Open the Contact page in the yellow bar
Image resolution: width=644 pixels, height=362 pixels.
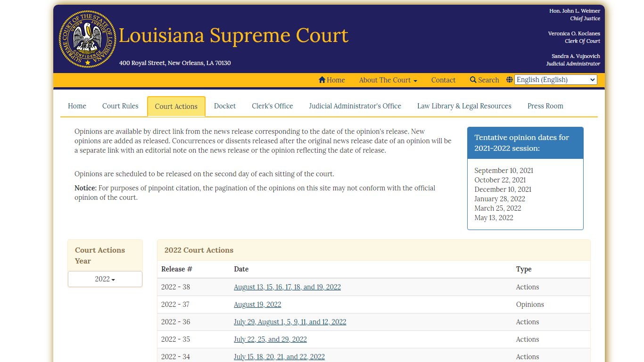(443, 80)
